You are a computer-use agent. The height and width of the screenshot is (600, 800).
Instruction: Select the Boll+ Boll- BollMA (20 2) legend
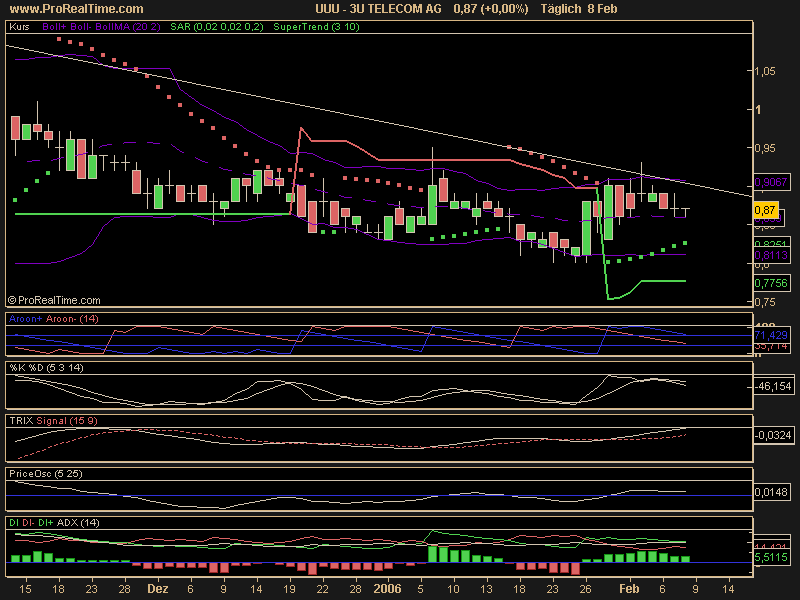[x=102, y=27]
